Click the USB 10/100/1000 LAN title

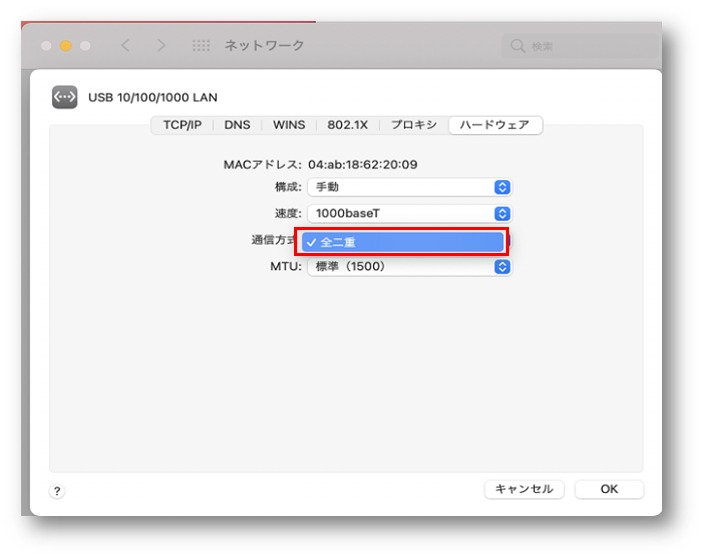click(x=153, y=97)
